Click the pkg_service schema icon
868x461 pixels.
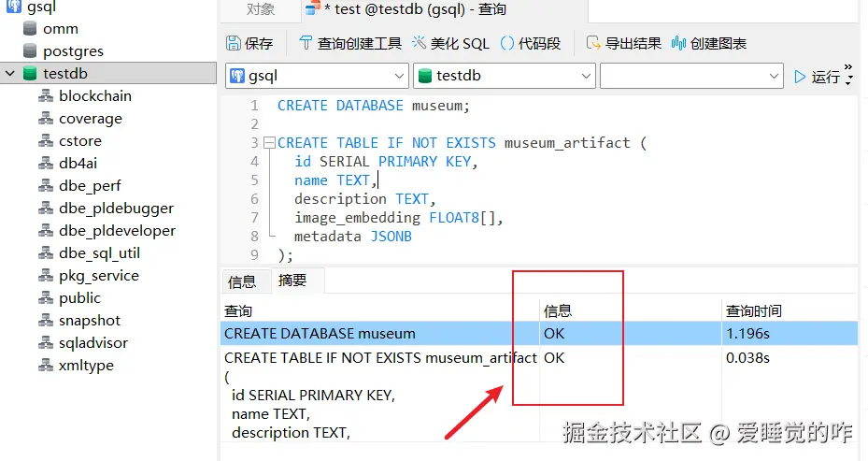pyautogui.click(x=46, y=275)
